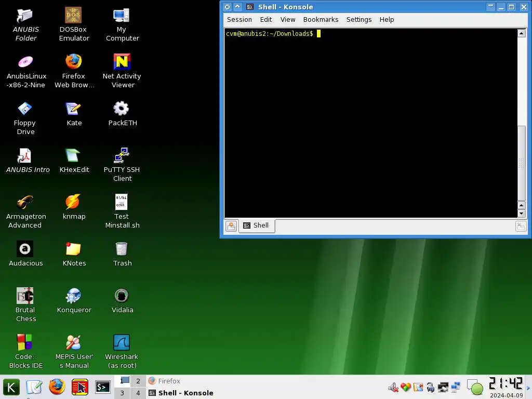Click the Konsole scrollbar thumb
This screenshot has width=532, height=399.
point(522,163)
